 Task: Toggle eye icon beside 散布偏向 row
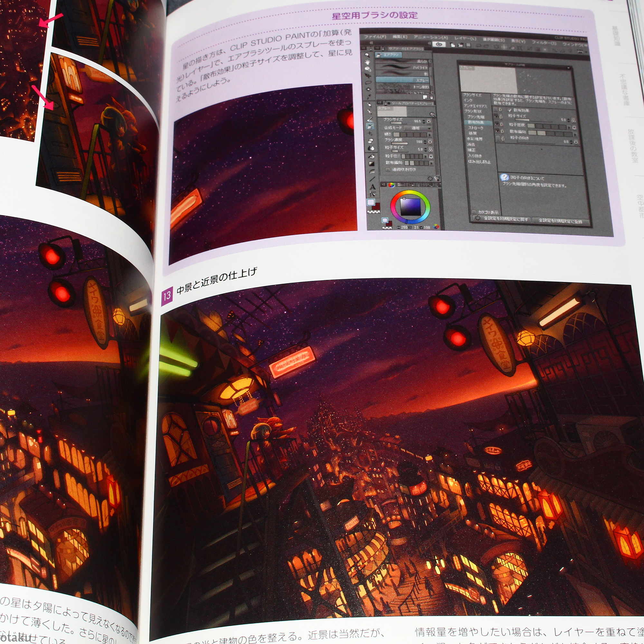pos(498,131)
